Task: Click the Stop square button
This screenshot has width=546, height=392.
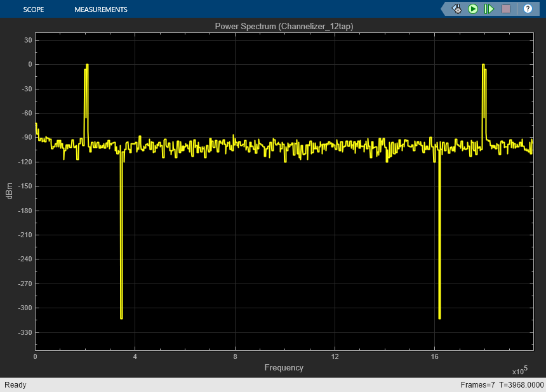Action: point(506,9)
